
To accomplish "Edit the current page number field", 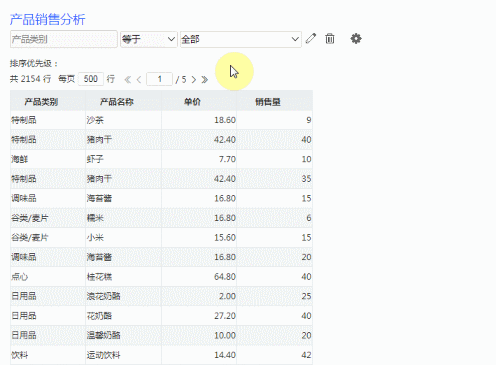I will click(x=159, y=79).
